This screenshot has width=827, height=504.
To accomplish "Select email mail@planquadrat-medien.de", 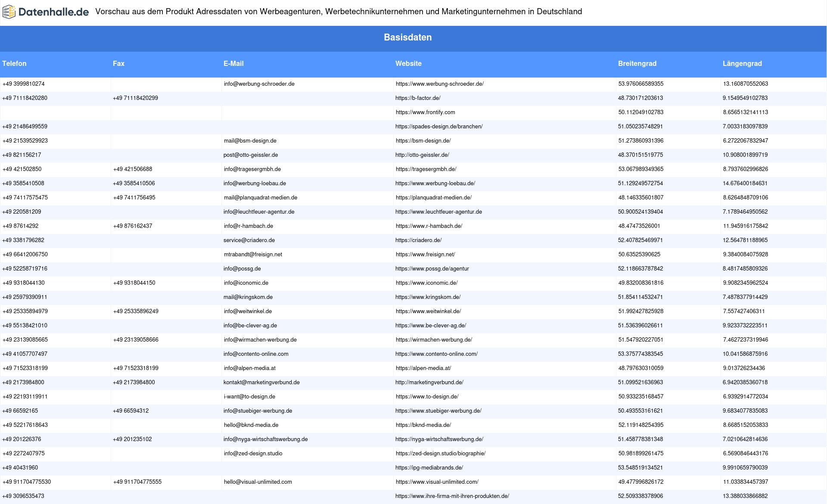I will [x=260, y=198].
